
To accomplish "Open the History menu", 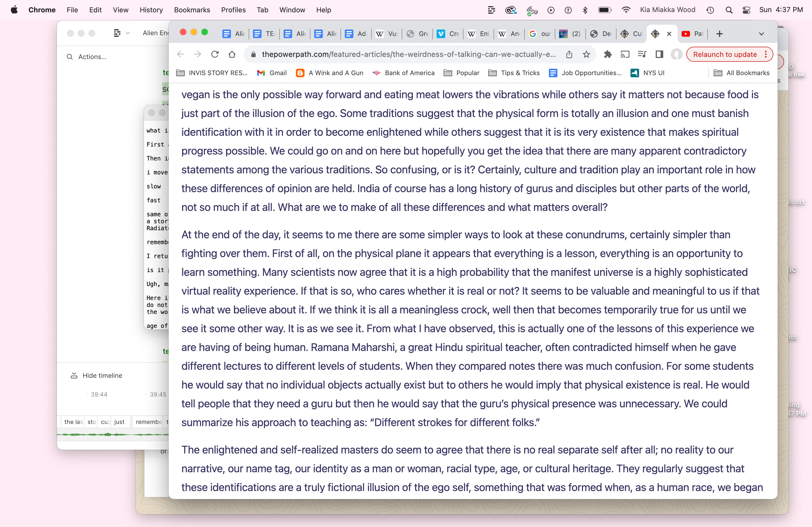I will tap(151, 10).
